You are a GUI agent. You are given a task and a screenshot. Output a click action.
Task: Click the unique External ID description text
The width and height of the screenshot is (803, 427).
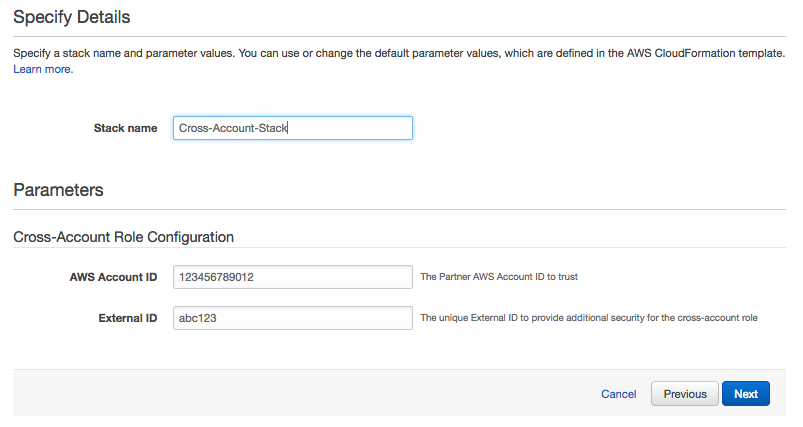[x=588, y=318]
